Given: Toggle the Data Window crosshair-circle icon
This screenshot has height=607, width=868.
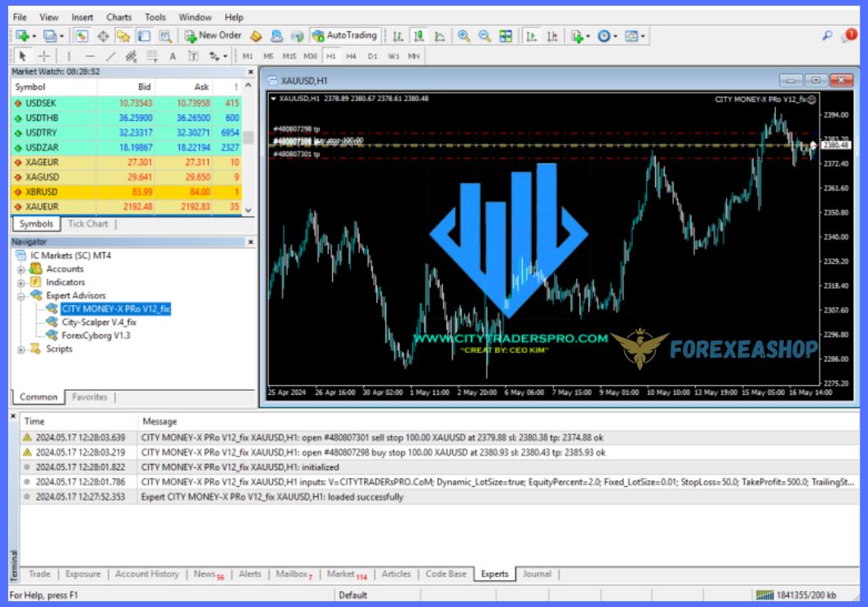Looking at the screenshot, I should point(103,36).
